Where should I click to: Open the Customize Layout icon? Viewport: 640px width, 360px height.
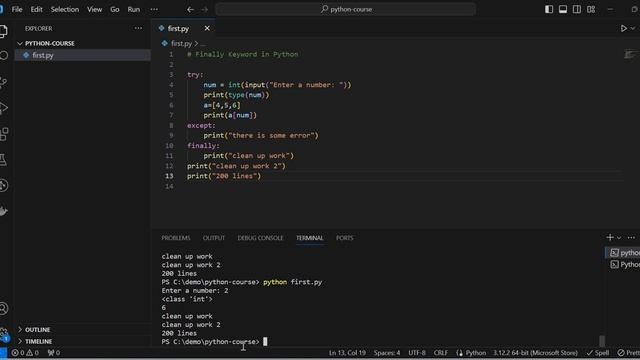click(591, 9)
